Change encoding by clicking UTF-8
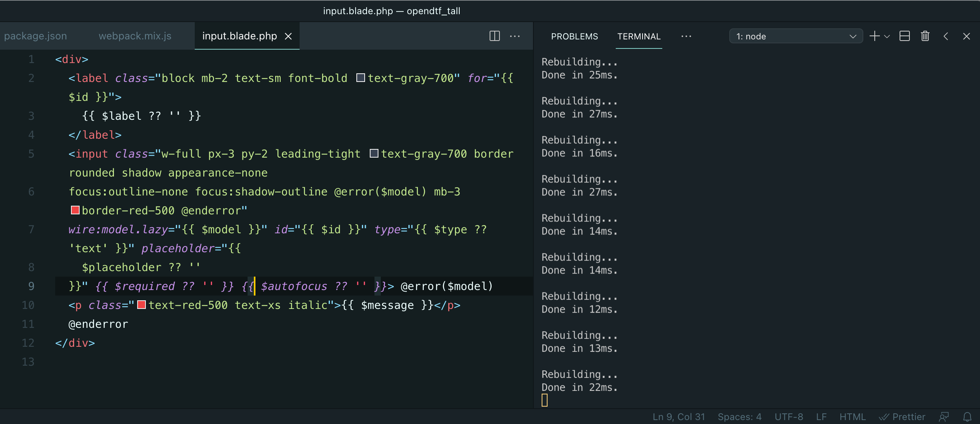This screenshot has width=980, height=424. tap(789, 417)
